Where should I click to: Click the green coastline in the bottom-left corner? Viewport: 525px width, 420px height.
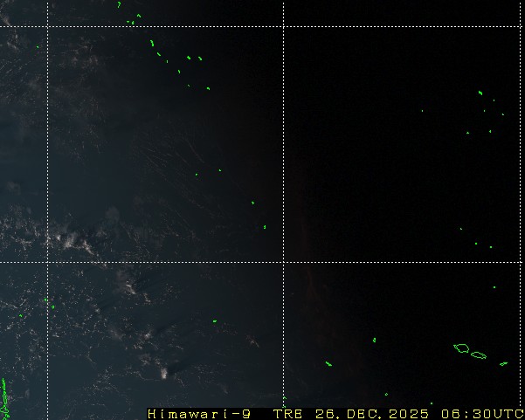point(4,398)
